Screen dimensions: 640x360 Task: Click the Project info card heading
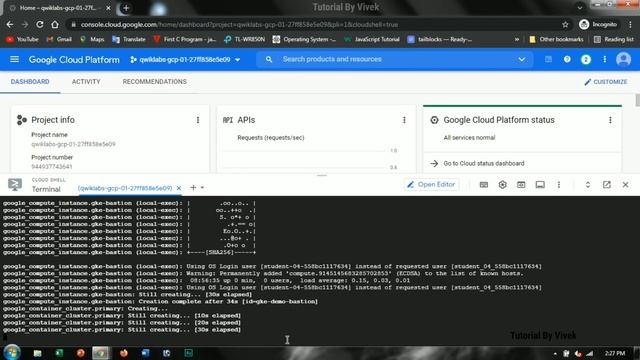pos(53,120)
